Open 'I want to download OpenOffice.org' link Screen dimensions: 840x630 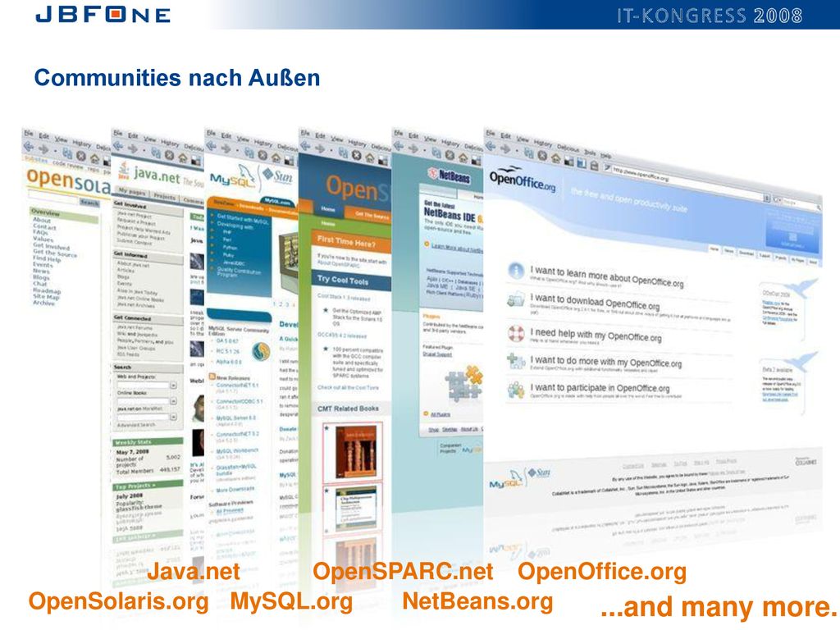(595, 302)
